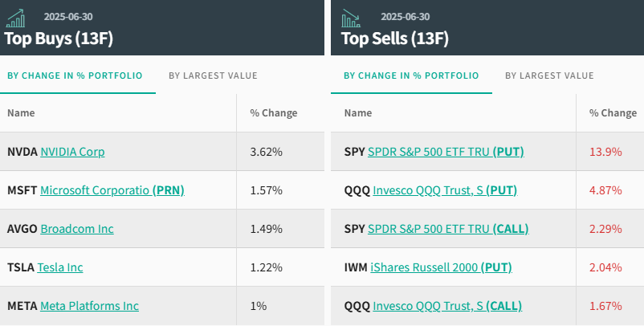
Task: Open the Tesla Inc link
Action: click(x=60, y=267)
